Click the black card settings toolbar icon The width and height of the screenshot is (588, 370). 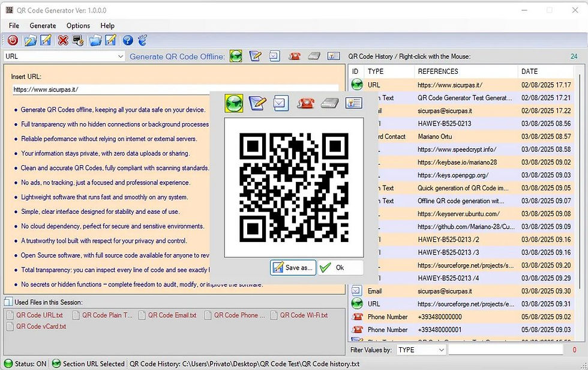(77, 40)
